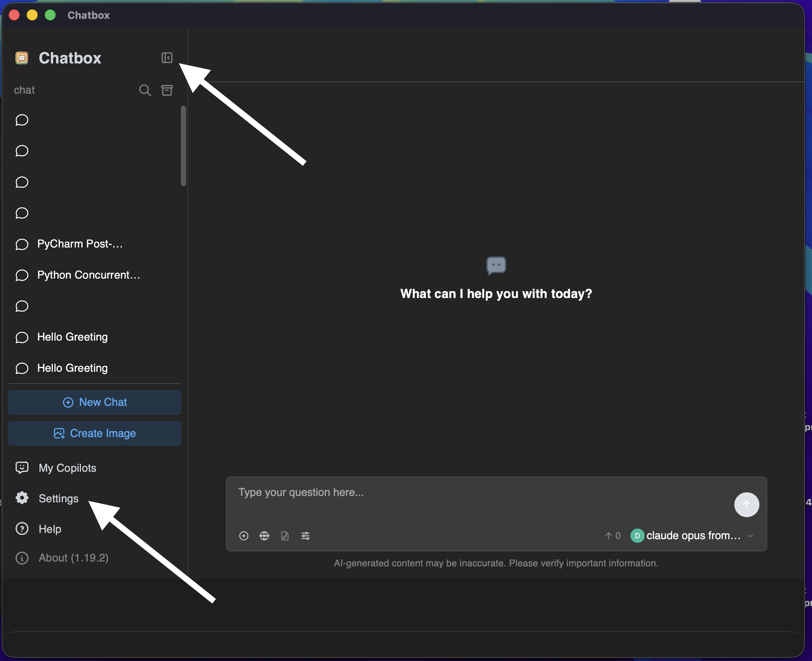Open My Copilots
Viewport: 812px width, 661px height.
pos(67,468)
